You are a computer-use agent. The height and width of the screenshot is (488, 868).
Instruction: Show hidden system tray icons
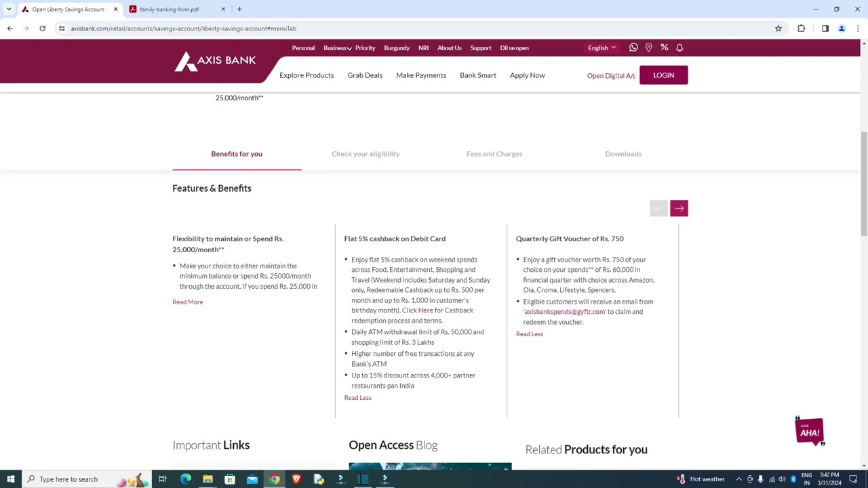click(739, 479)
